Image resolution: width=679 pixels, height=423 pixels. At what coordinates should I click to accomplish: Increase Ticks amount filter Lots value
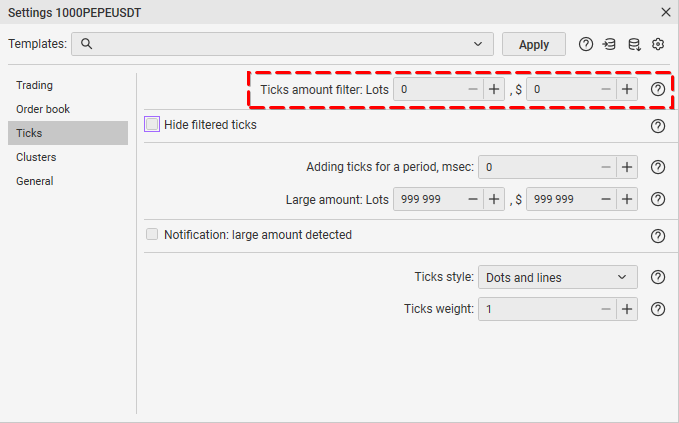[494, 89]
